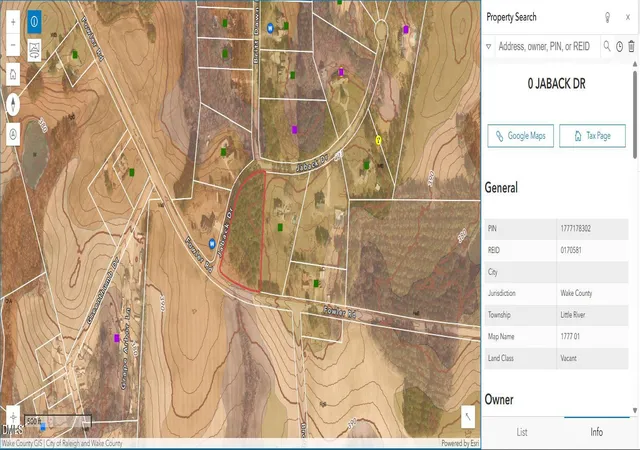Select Land Class value Vacant
This screenshot has height=450, width=640.
(x=568, y=358)
